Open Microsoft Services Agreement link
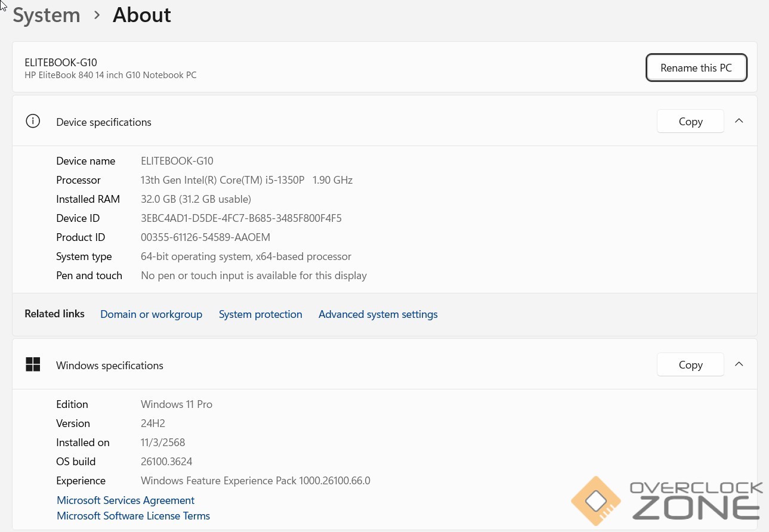Image resolution: width=769 pixels, height=532 pixels. (x=125, y=500)
